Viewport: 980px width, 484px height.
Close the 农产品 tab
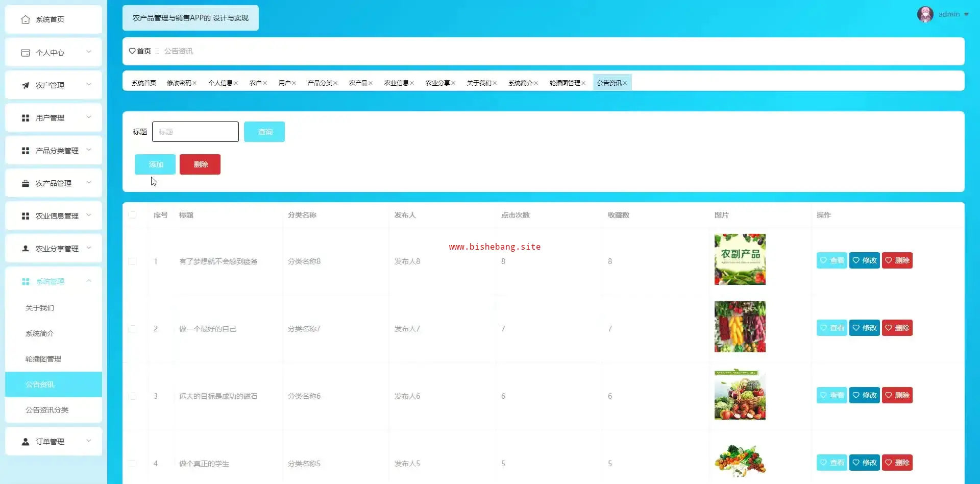(x=371, y=83)
